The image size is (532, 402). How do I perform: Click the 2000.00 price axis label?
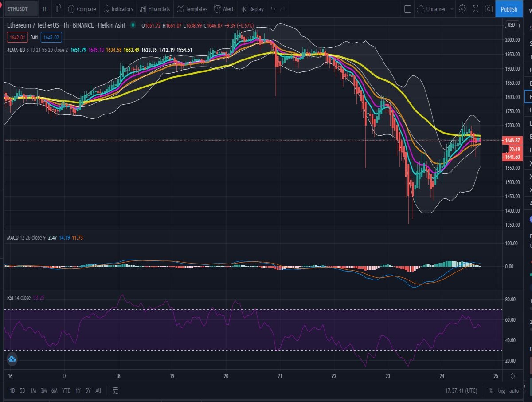512,40
